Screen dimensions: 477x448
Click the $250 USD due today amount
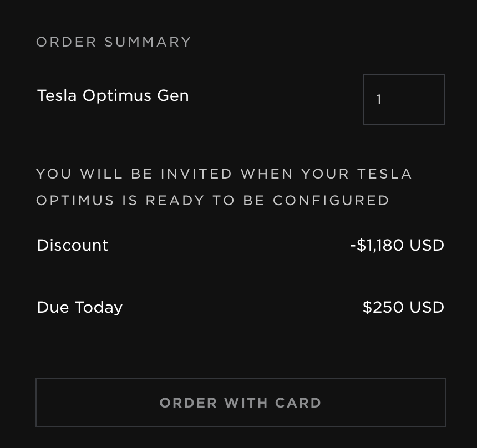point(403,307)
